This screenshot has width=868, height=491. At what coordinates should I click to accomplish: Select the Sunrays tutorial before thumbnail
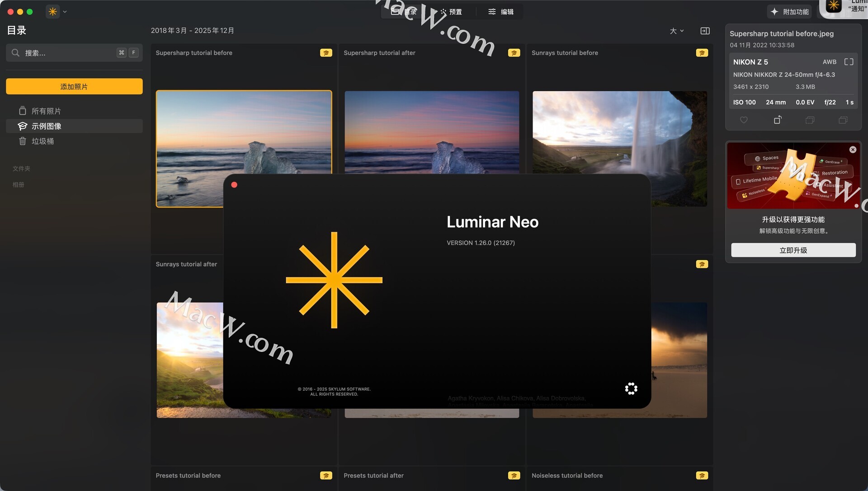tap(619, 136)
